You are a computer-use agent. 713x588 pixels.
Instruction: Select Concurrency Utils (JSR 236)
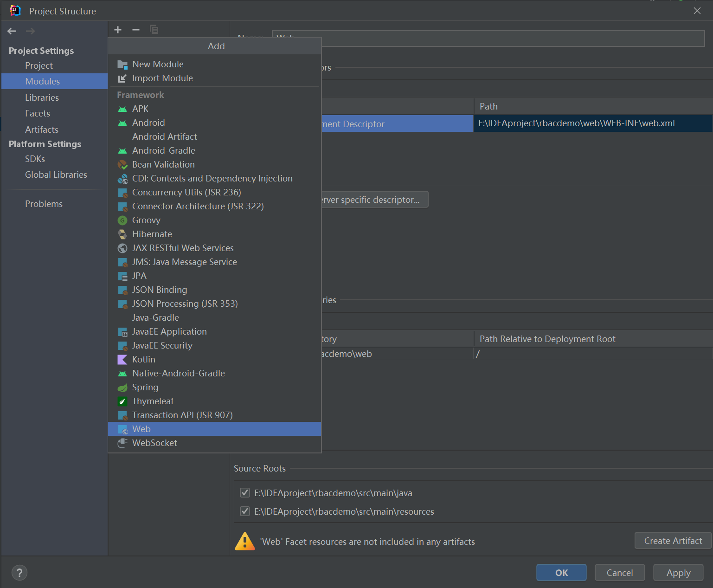(215, 193)
